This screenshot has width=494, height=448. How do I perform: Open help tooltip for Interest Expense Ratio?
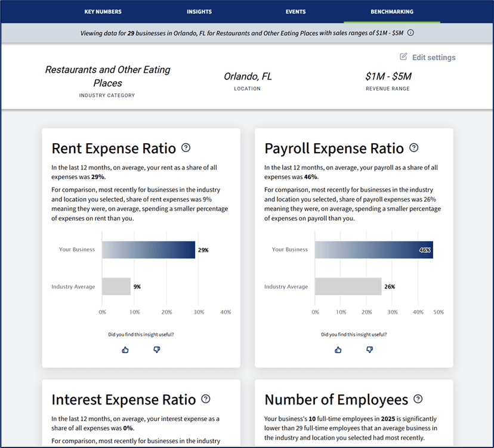[x=206, y=399]
